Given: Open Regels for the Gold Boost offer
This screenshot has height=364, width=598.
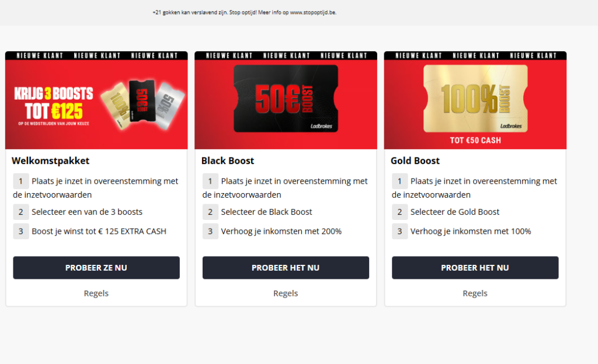Looking at the screenshot, I should (x=475, y=293).
